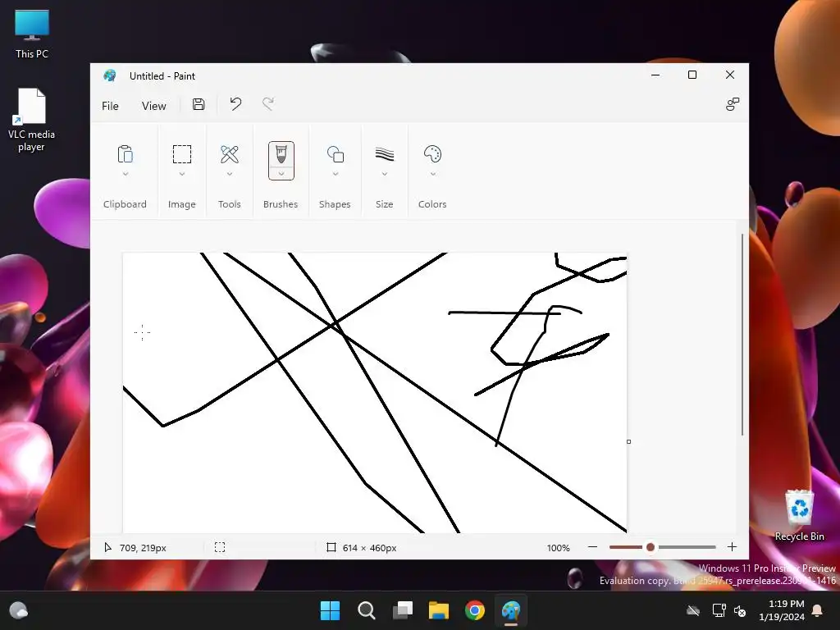Click the canvas right-edge resize handle

tap(629, 442)
